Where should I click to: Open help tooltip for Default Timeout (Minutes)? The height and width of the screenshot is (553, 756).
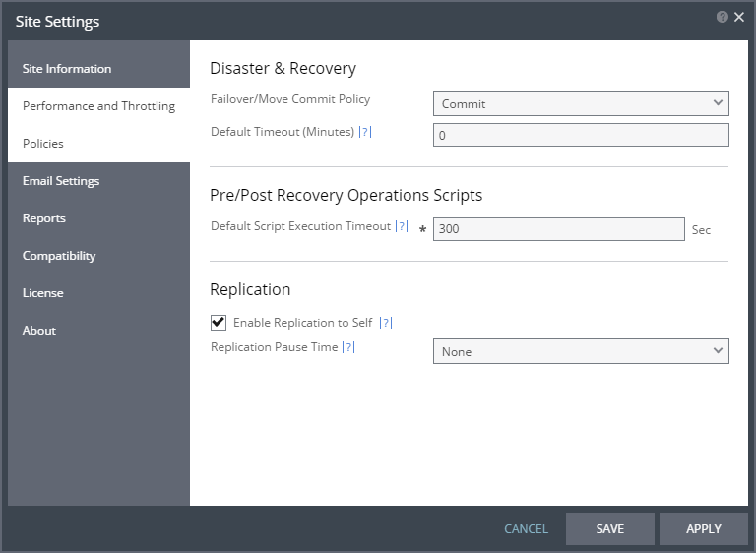pos(365,132)
